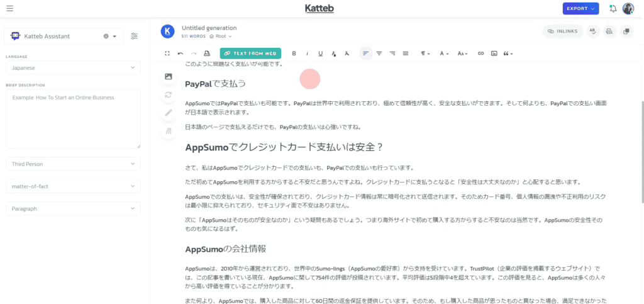Insert an image from the toolbar
The height and width of the screenshot is (304, 644).
click(494, 53)
